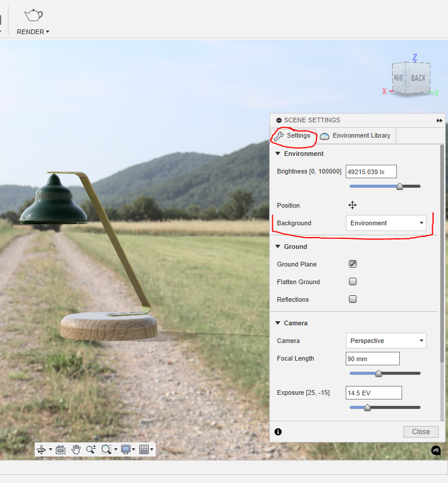Open the Zoom Window dropdown arrow
The height and width of the screenshot is (483, 448).
coord(116,449)
